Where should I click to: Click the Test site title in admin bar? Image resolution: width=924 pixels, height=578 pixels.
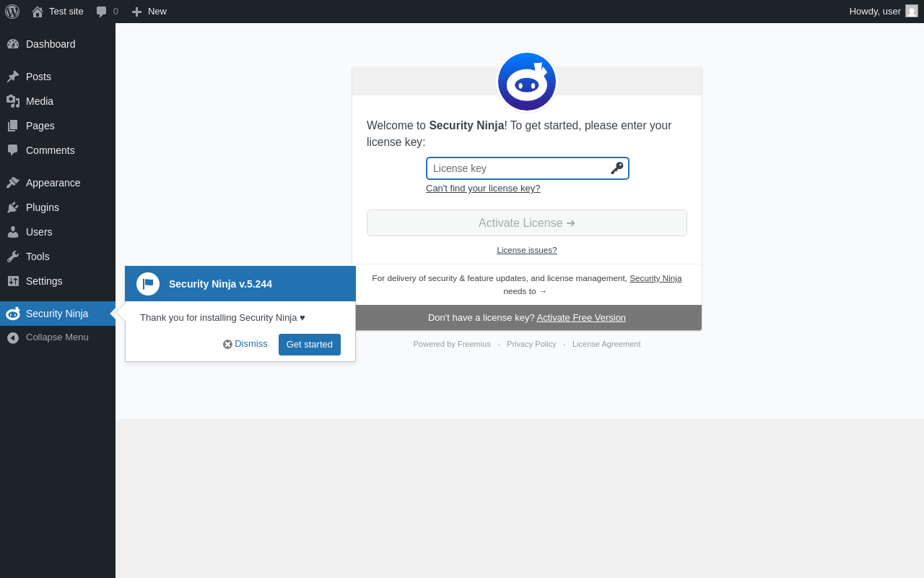tap(66, 12)
